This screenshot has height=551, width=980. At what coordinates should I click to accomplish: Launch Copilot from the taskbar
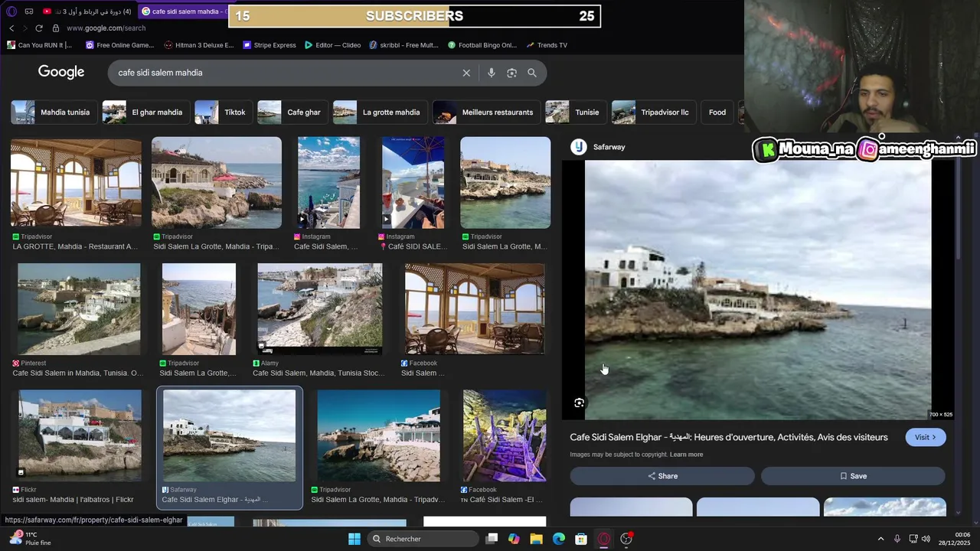(x=514, y=539)
